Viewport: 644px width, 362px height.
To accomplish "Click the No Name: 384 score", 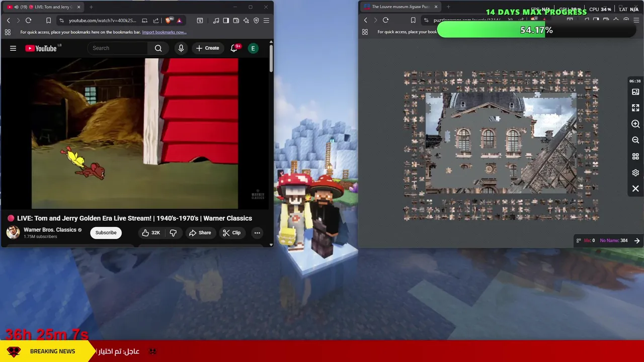I will 614,241.
